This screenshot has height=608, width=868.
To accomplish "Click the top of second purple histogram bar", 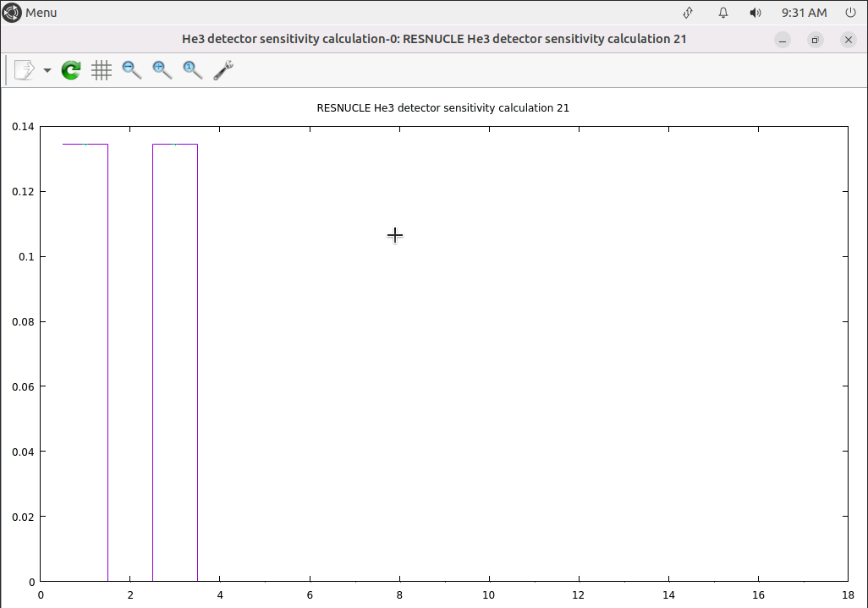I will click(175, 145).
